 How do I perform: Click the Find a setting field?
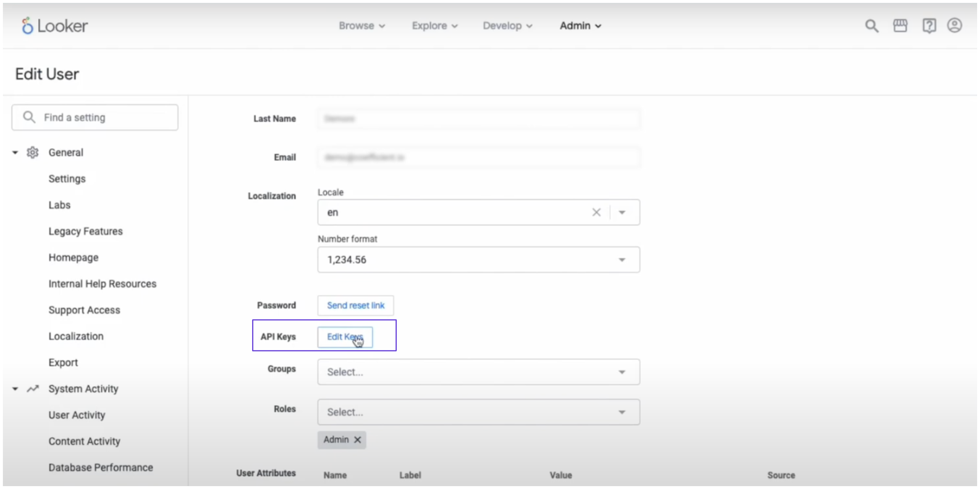point(95,117)
